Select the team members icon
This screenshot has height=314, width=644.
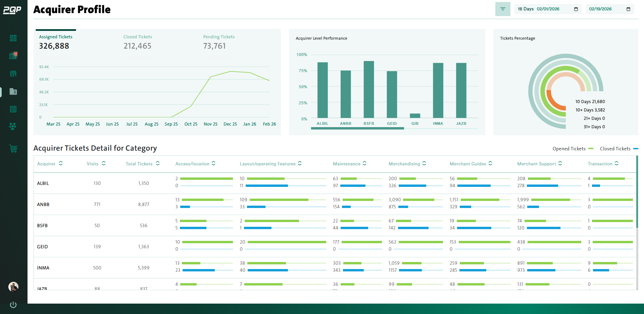(13, 126)
